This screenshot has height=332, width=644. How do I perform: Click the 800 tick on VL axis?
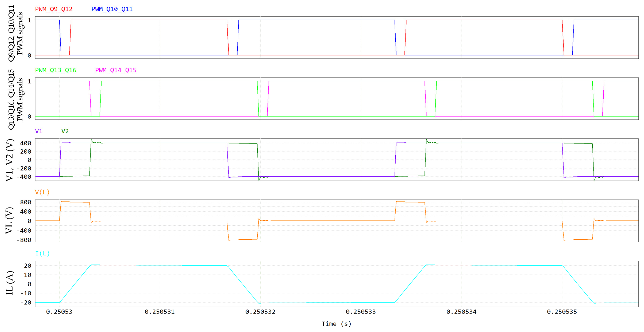26,202
